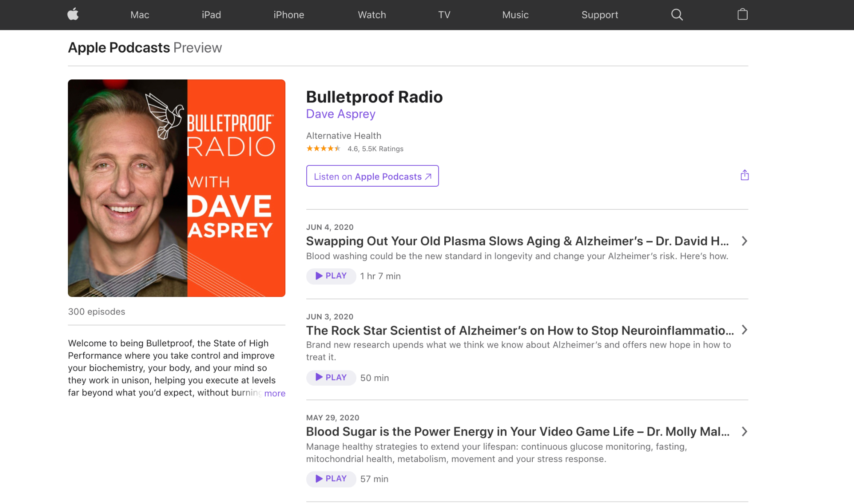Play the 1 hr 7 min episode
The height and width of the screenshot is (504, 854).
click(331, 276)
